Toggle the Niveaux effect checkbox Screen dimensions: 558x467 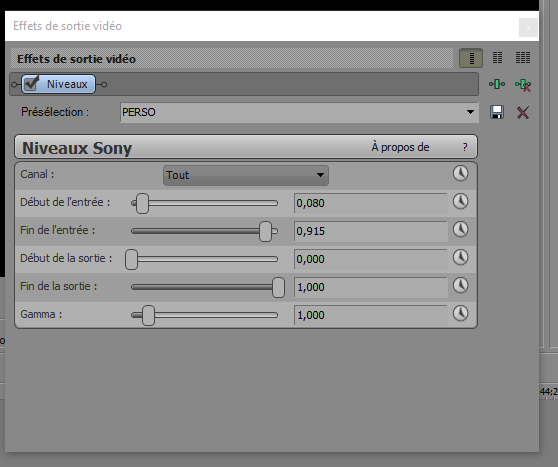(x=32, y=84)
